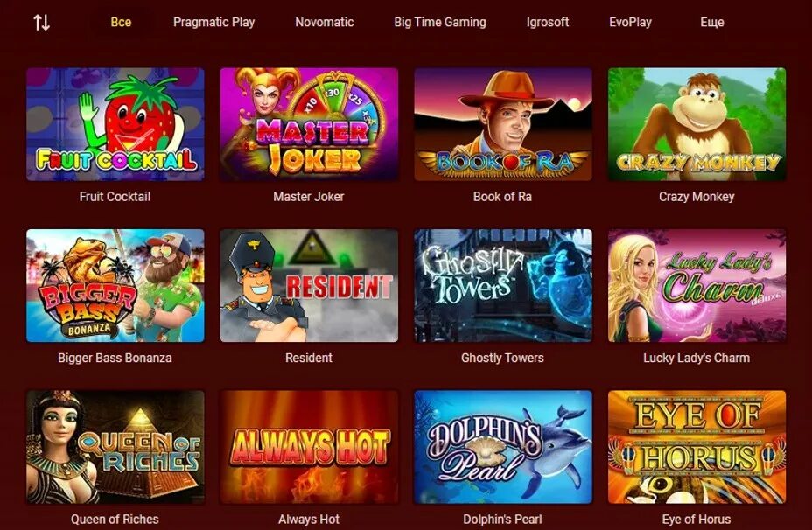Open Queen of Riches thumbnail
Viewport: 812px width, 530px height.
point(115,447)
